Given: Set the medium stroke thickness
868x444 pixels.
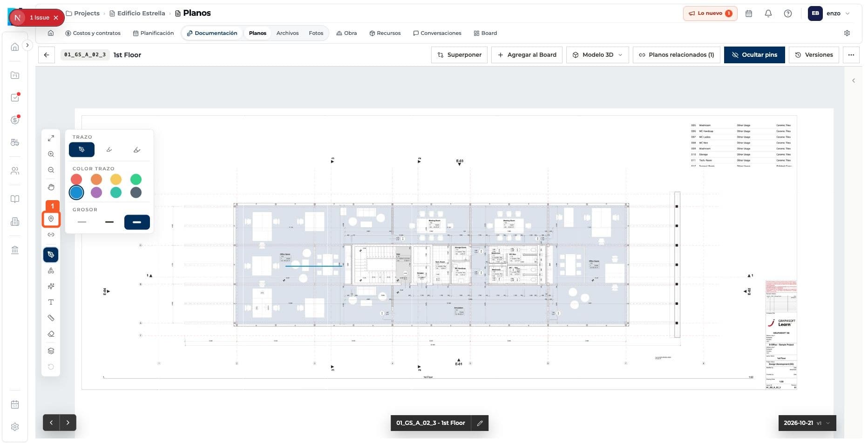Looking at the screenshot, I should [109, 222].
